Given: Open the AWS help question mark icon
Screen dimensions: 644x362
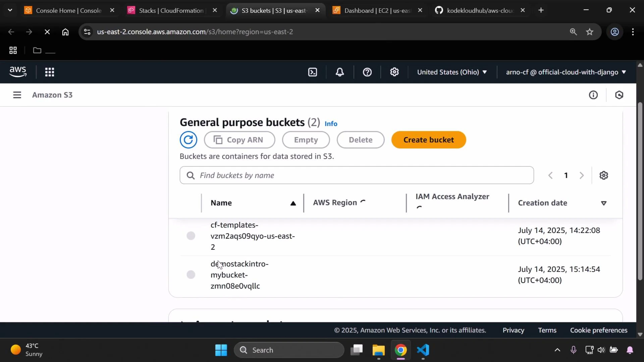Looking at the screenshot, I should (x=367, y=72).
